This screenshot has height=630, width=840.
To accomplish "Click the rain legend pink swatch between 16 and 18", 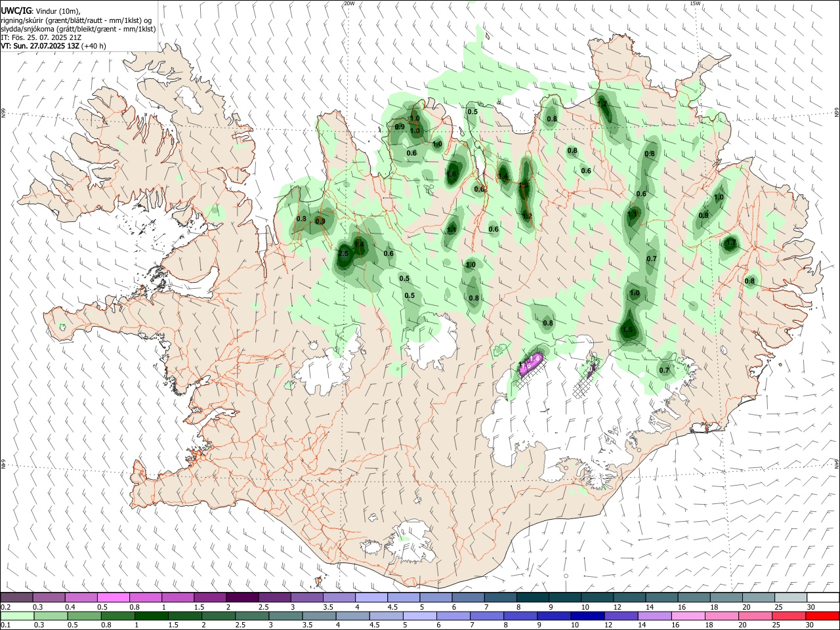I will [x=688, y=616].
